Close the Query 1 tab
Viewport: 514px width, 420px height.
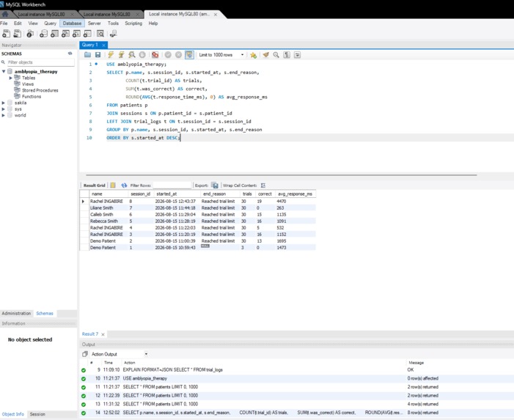103,45
